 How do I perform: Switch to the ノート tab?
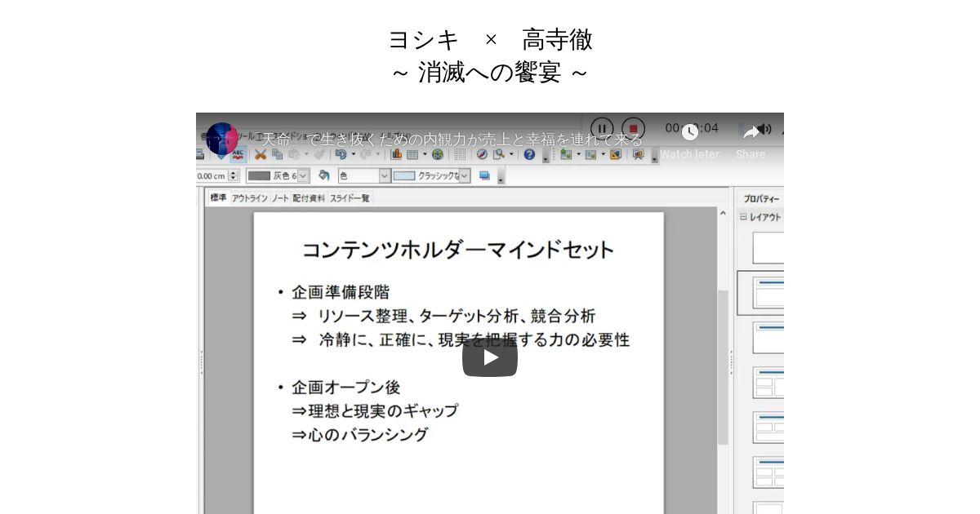pos(280,198)
